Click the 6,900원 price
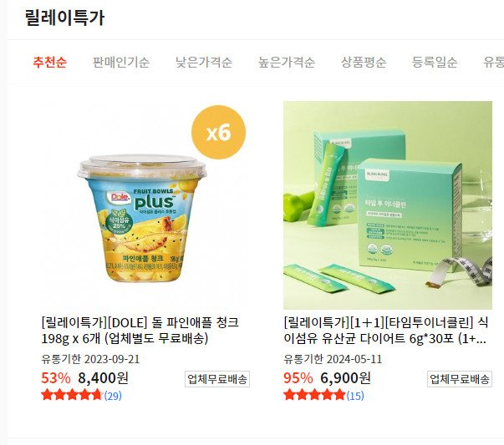504x445 pixels. [x=345, y=378]
